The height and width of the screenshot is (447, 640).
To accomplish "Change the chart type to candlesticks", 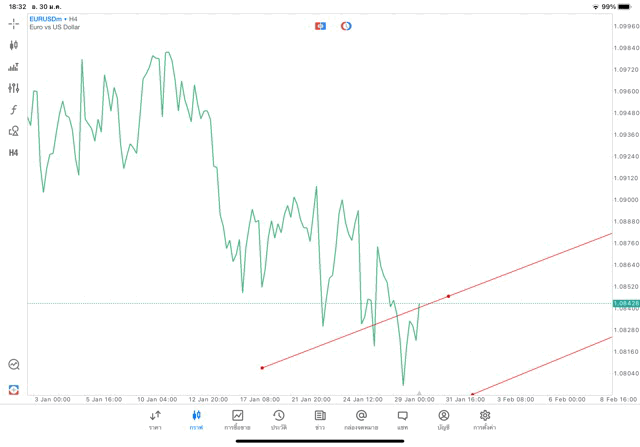I will pyautogui.click(x=14, y=45).
